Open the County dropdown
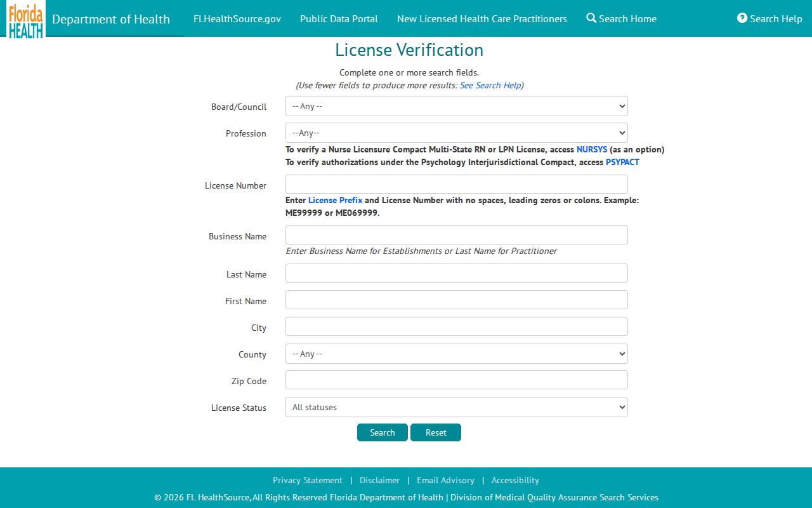This screenshot has height=508, width=812. (x=457, y=354)
